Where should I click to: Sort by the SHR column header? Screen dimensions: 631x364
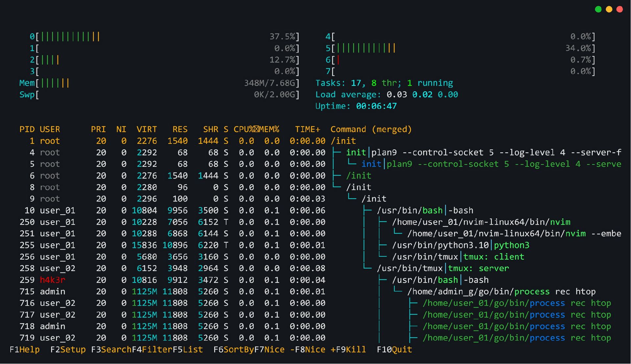[x=210, y=129]
